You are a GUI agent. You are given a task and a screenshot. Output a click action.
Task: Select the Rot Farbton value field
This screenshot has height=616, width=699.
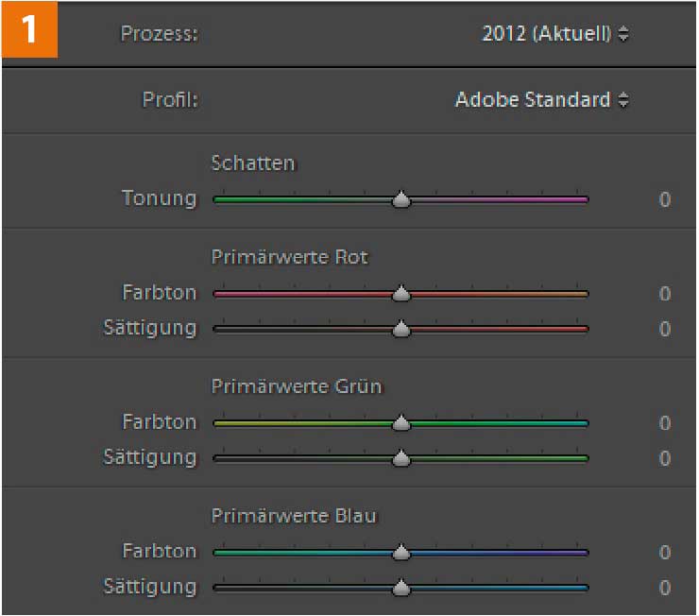(665, 294)
